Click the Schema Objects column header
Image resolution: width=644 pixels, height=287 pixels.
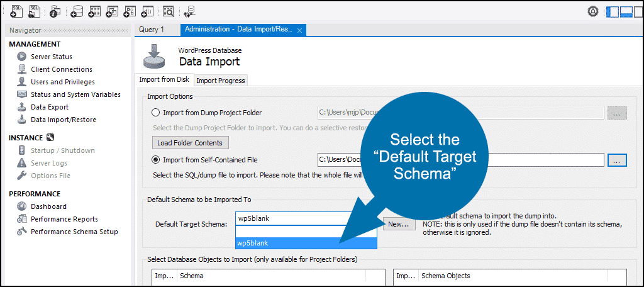coord(513,276)
